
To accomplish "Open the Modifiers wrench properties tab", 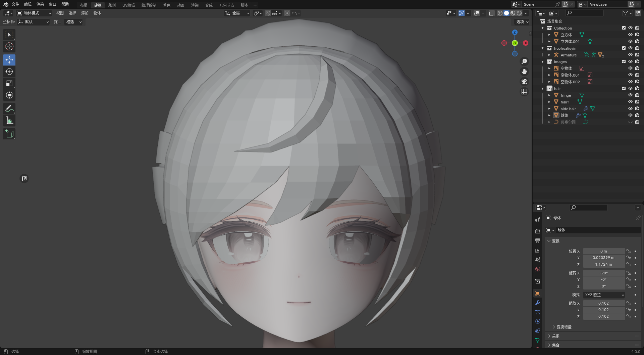I will coord(538,303).
